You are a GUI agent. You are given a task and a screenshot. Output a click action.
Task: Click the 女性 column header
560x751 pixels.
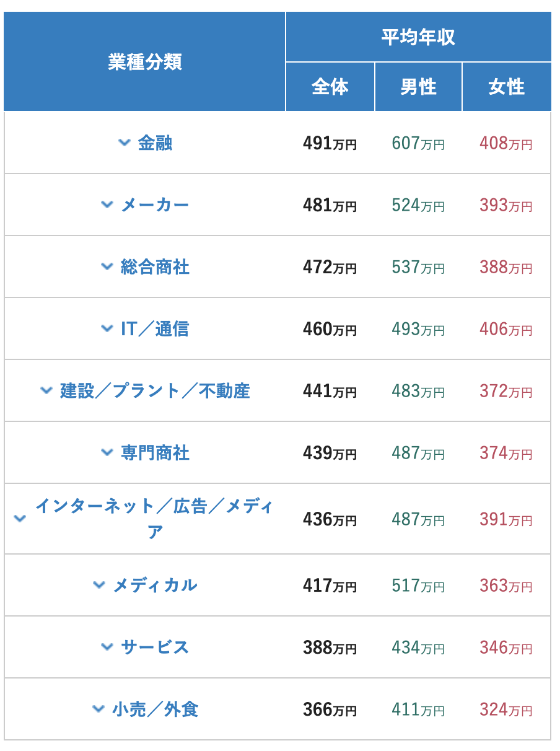(x=506, y=87)
